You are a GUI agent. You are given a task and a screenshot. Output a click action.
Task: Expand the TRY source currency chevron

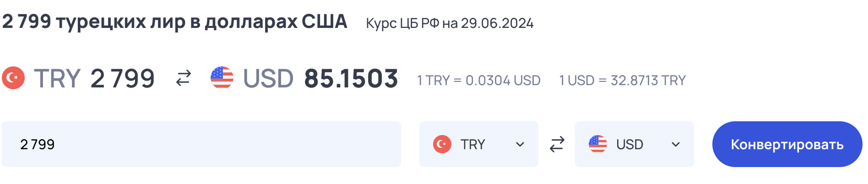tap(520, 145)
